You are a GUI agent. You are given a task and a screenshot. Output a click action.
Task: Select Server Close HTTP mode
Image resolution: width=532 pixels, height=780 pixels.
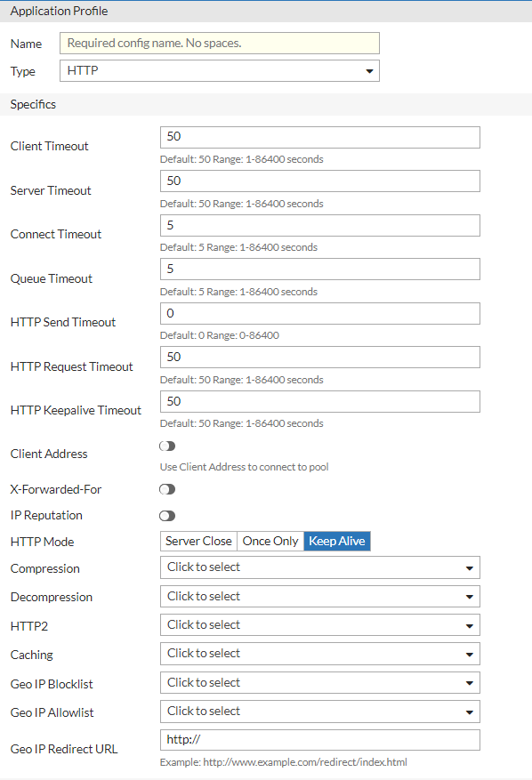tap(197, 541)
